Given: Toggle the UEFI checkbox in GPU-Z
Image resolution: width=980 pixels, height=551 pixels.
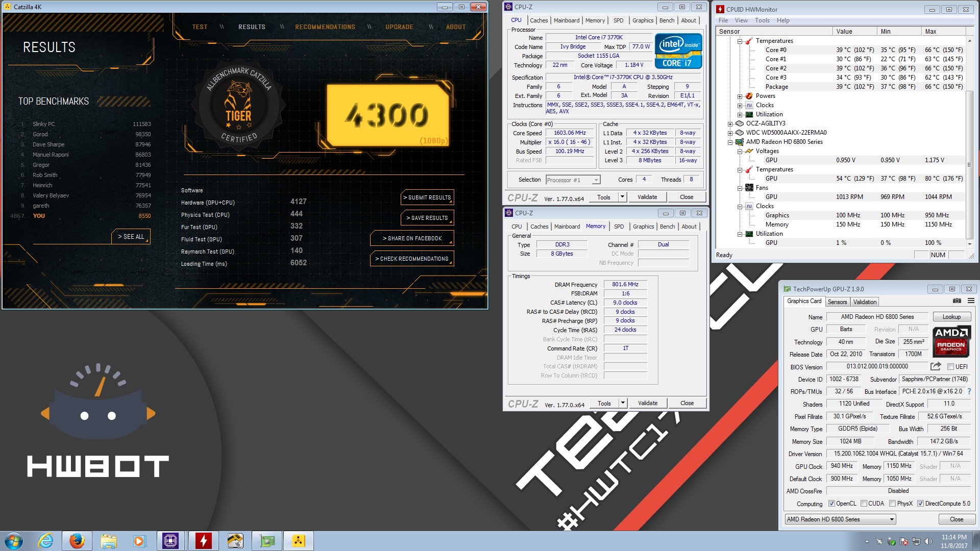Looking at the screenshot, I should [x=950, y=366].
